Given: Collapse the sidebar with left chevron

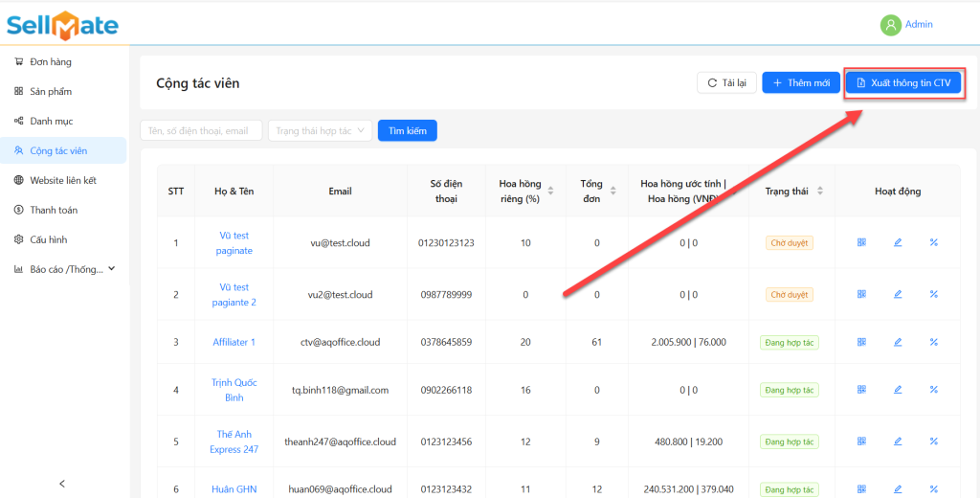Looking at the screenshot, I should coord(62,484).
